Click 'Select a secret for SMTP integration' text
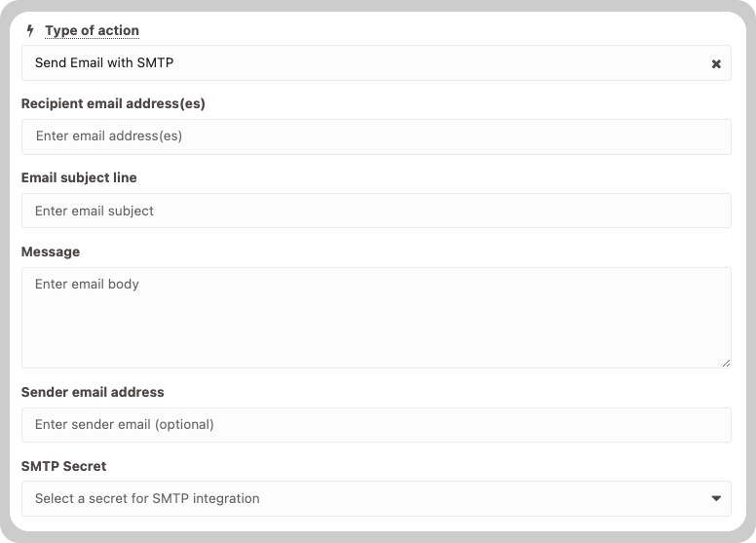Image resolution: width=756 pixels, height=543 pixels. [147, 498]
